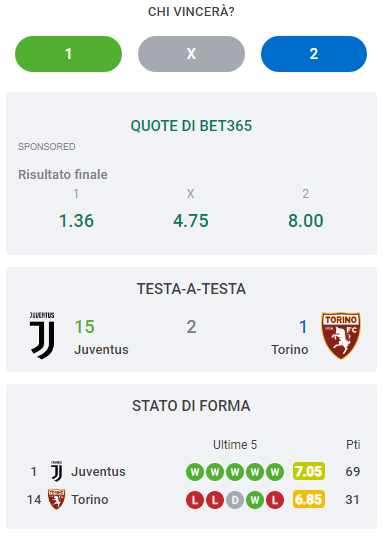Image resolution: width=383 pixels, height=536 pixels.
Task: Select the 8.00 away win odds
Action: point(306,220)
